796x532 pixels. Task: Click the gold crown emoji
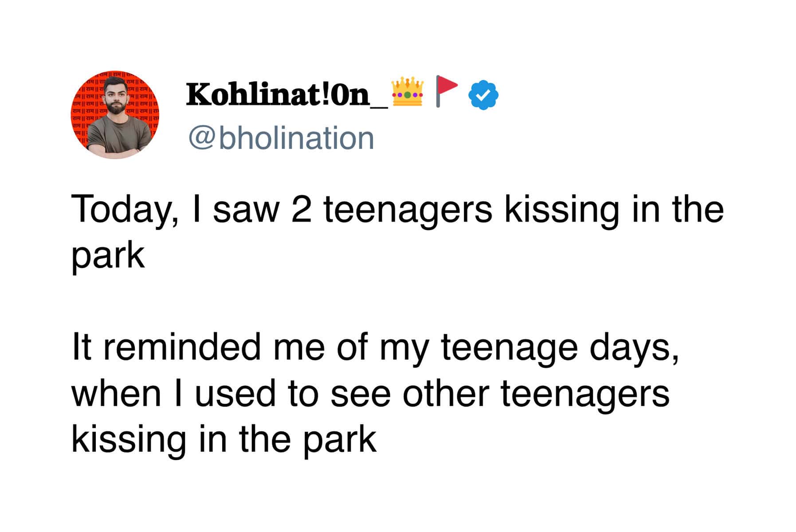click(x=408, y=92)
